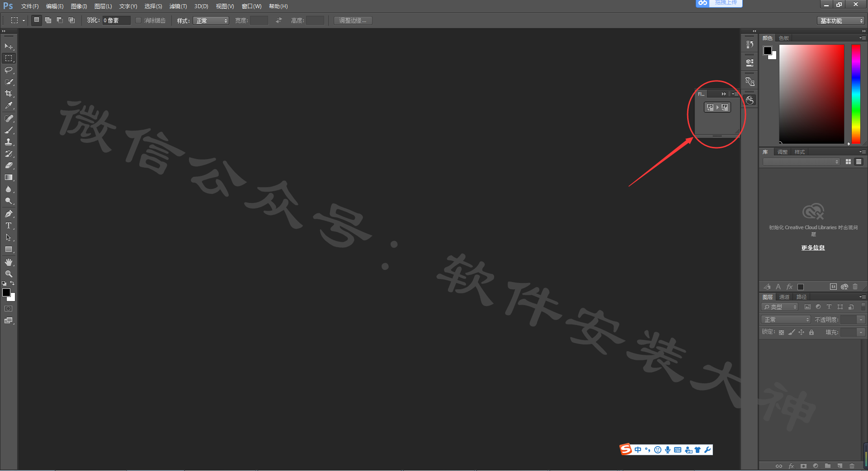Screen dimensions: 868x471
Task: Toggle lock all for layer
Action: pos(811,332)
